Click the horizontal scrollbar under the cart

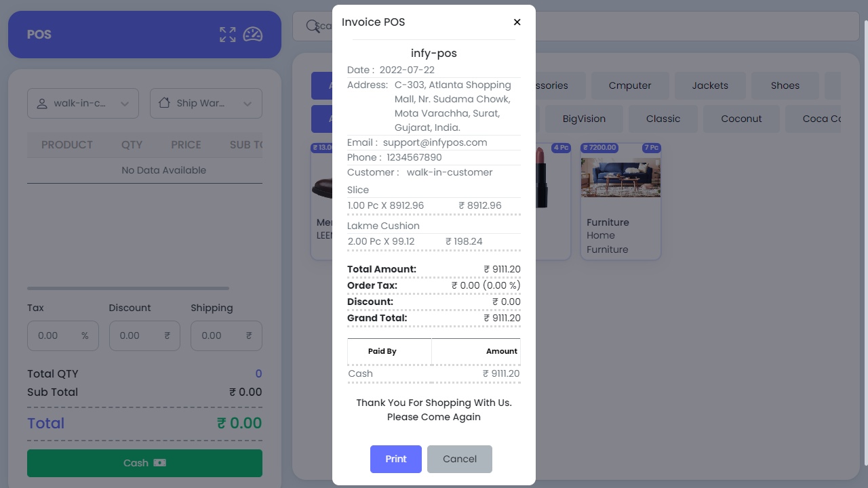pos(128,288)
